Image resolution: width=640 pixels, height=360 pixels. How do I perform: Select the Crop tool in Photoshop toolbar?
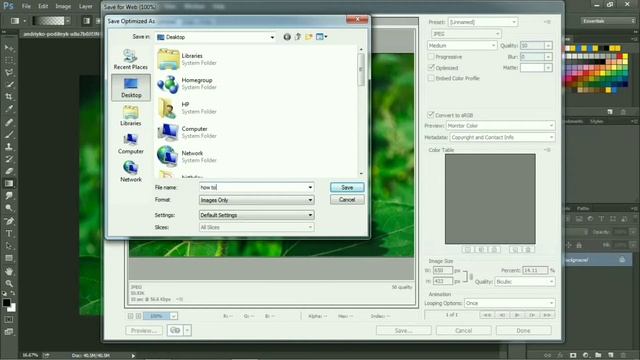coord(9,97)
